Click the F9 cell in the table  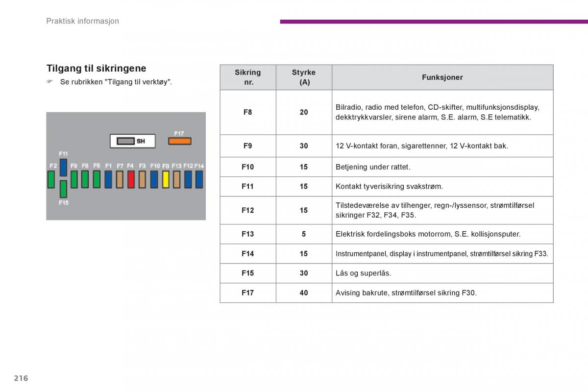coord(248,146)
